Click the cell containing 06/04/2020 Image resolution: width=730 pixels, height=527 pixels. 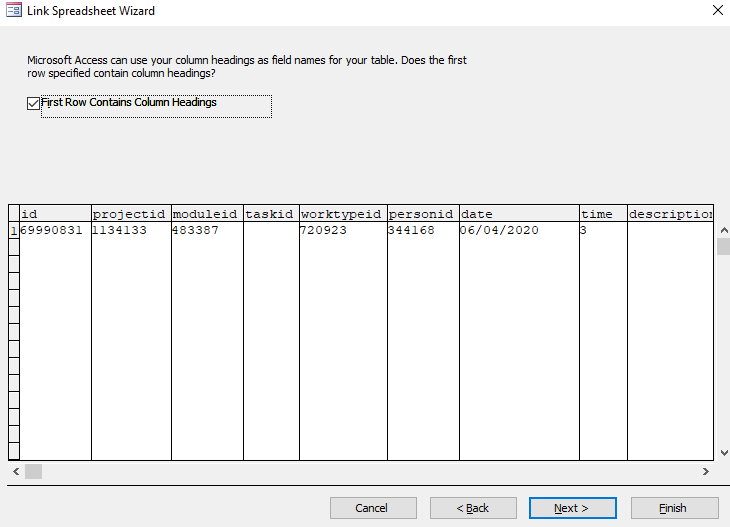pyautogui.click(x=519, y=231)
